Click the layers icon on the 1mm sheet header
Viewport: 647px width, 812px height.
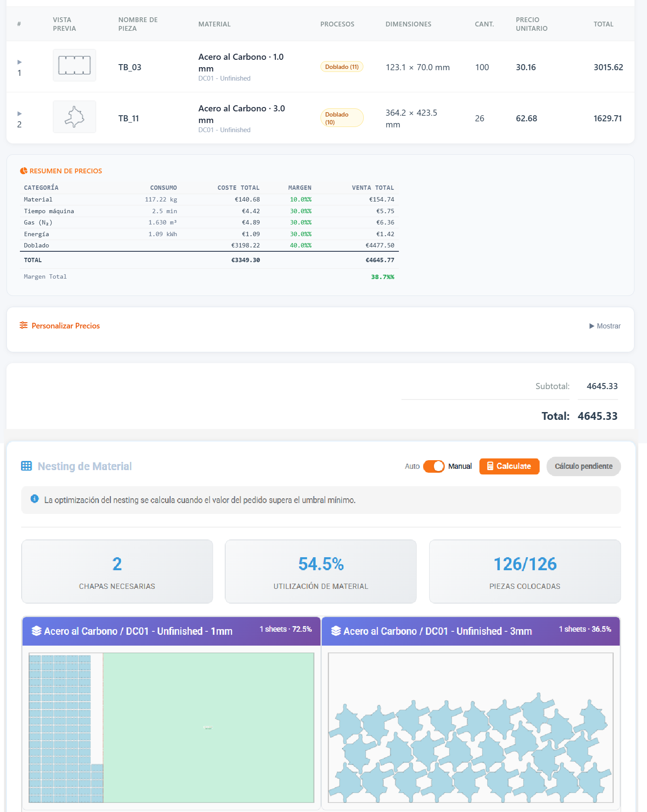tap(37, 631)
